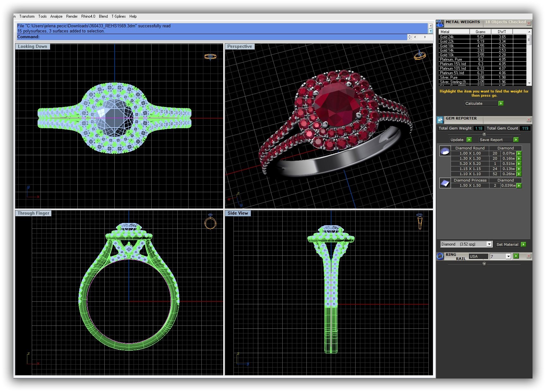Open the T-Splines menu
This screenshot has width=546, height=392.
pyautogui.click(x=119, y=16)
